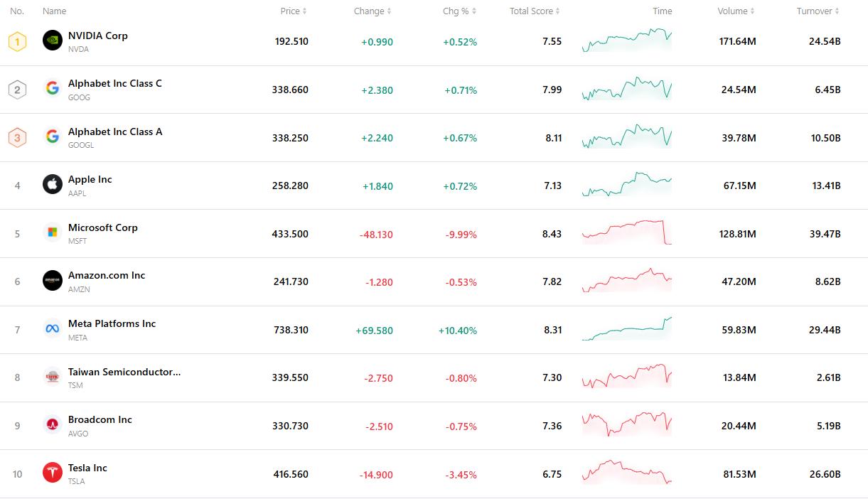
Task: Click the Tesla Inc logo icon
Action: coord(53,473)
